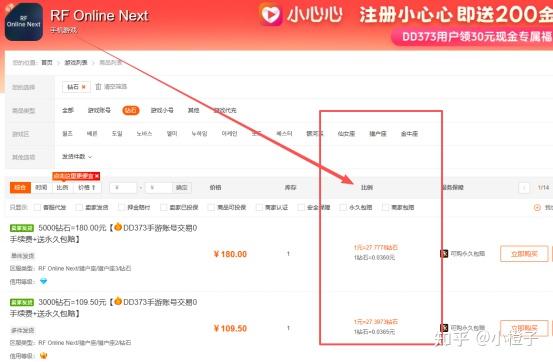Viewport: 553px width, 362px height.
Task: Click 立即购买 for the ¥109.50 listing
Action: tap(524, 328)
